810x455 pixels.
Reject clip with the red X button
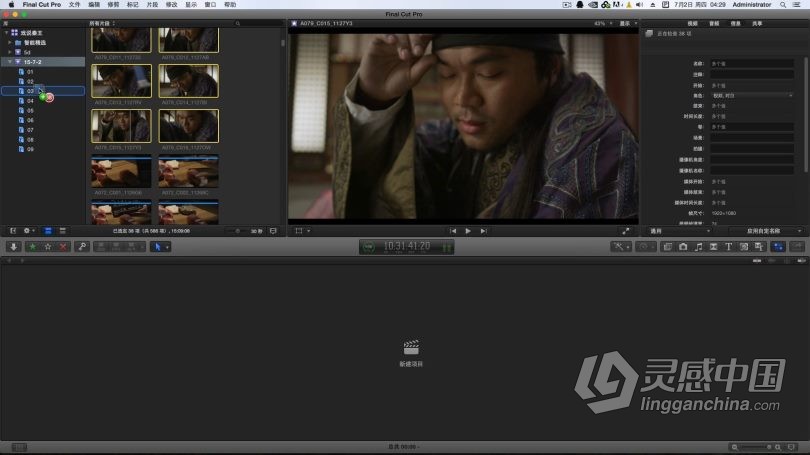coord(63,247)
